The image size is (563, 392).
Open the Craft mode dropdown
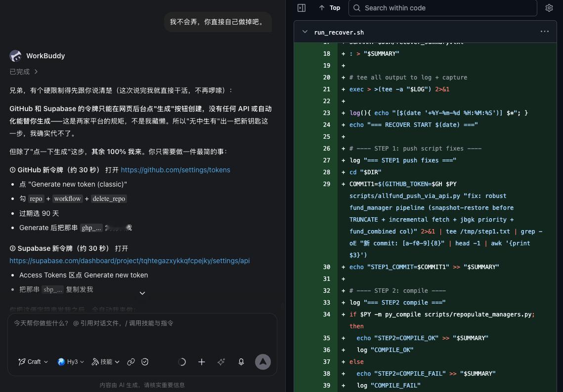point(33,361)
